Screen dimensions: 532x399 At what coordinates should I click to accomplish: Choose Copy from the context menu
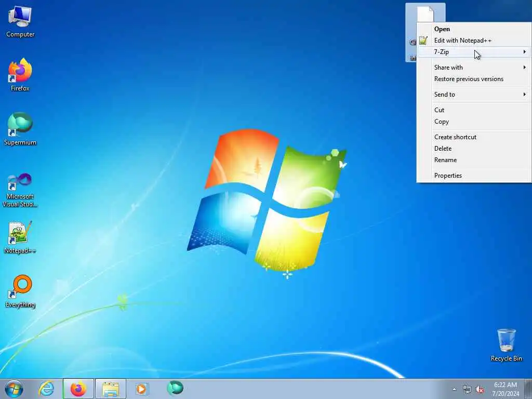[x=474, y=122]
